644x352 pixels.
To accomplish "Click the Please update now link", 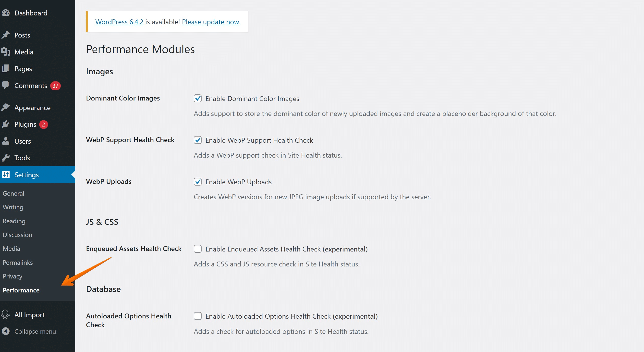I will point(210,22).
